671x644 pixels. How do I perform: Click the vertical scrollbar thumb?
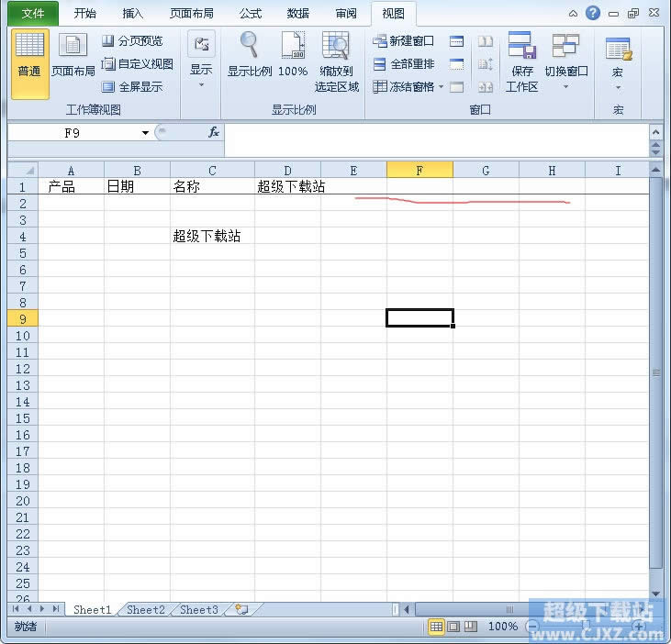pos(656,372)
